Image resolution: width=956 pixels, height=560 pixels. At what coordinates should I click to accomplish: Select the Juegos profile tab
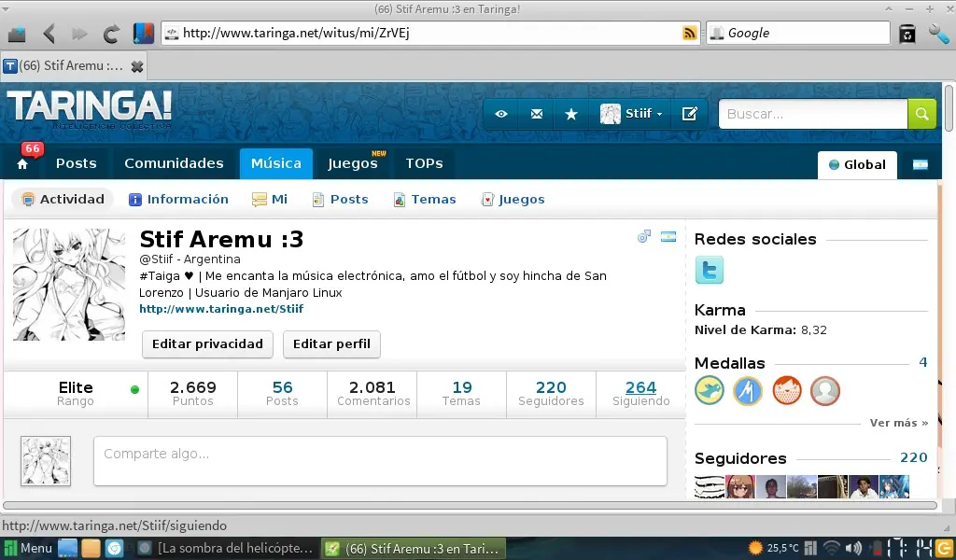coord(513,199)
